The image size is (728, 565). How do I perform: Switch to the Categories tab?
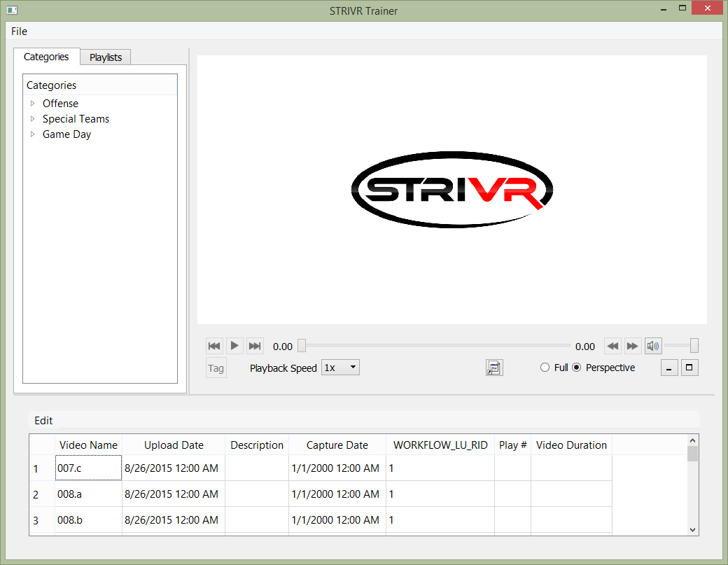pyautogui.click(x=46, y=57)
